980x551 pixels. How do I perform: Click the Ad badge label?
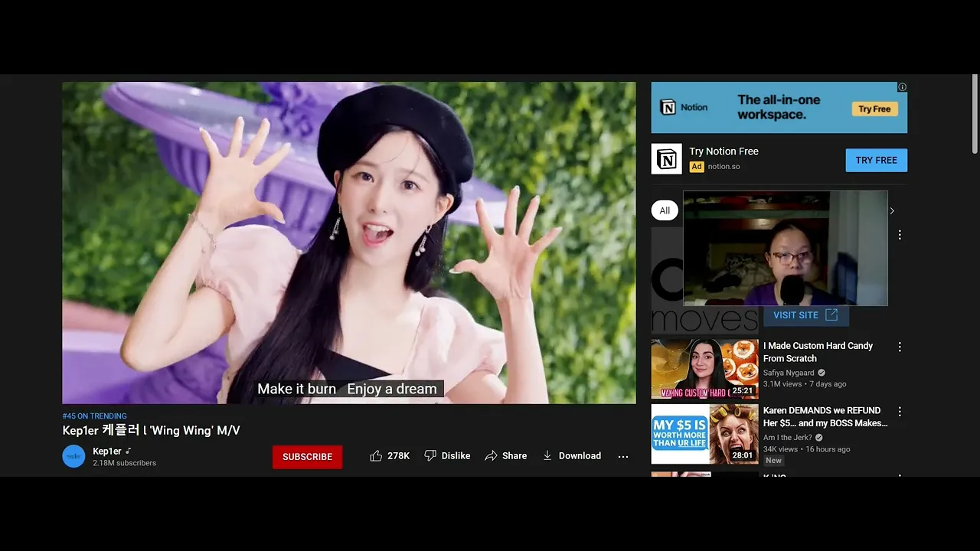[696, 167]
